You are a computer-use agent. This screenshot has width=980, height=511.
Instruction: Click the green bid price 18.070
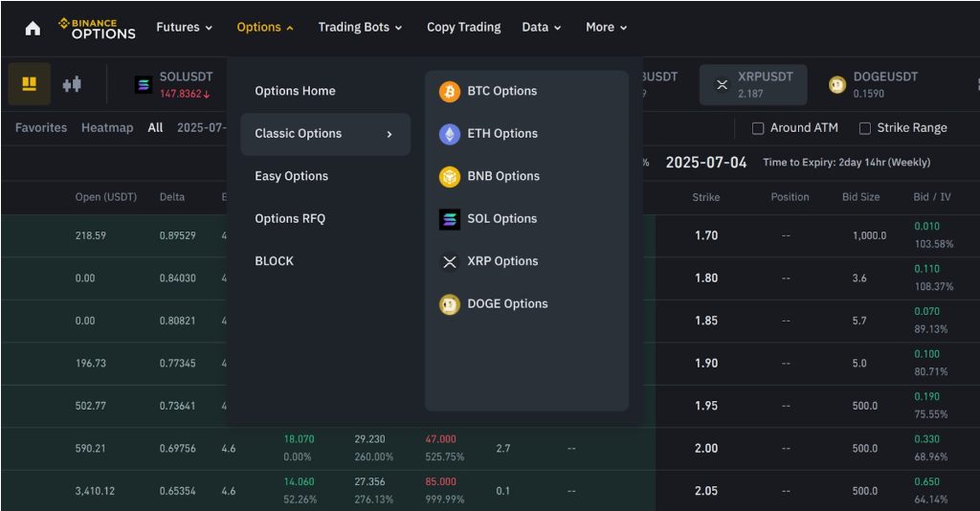coord(300,439)
